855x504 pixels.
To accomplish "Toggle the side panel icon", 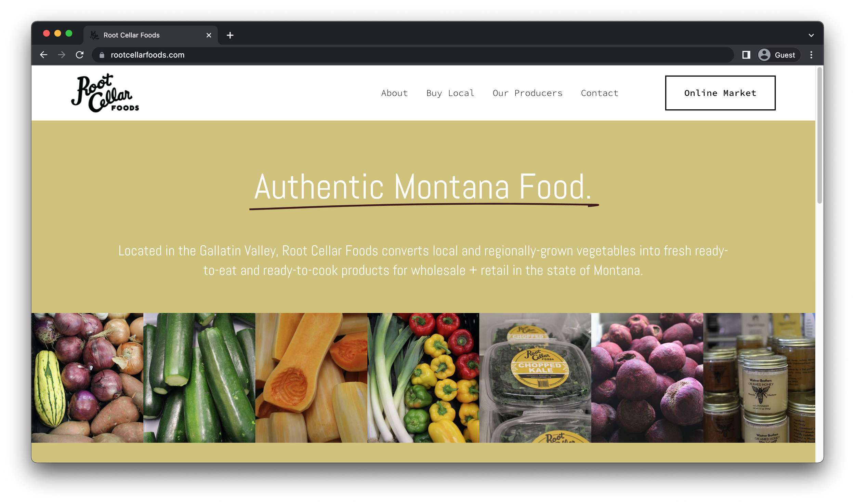I will (746, 55).
